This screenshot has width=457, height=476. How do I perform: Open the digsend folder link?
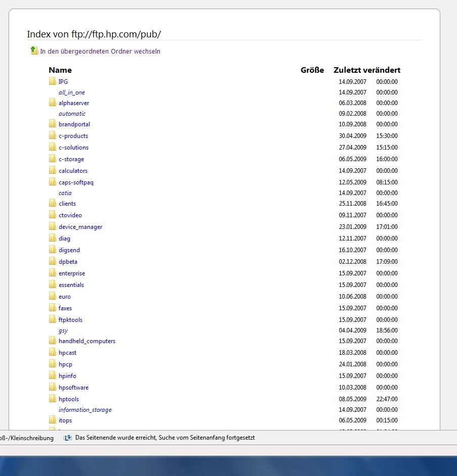point(69,250)
